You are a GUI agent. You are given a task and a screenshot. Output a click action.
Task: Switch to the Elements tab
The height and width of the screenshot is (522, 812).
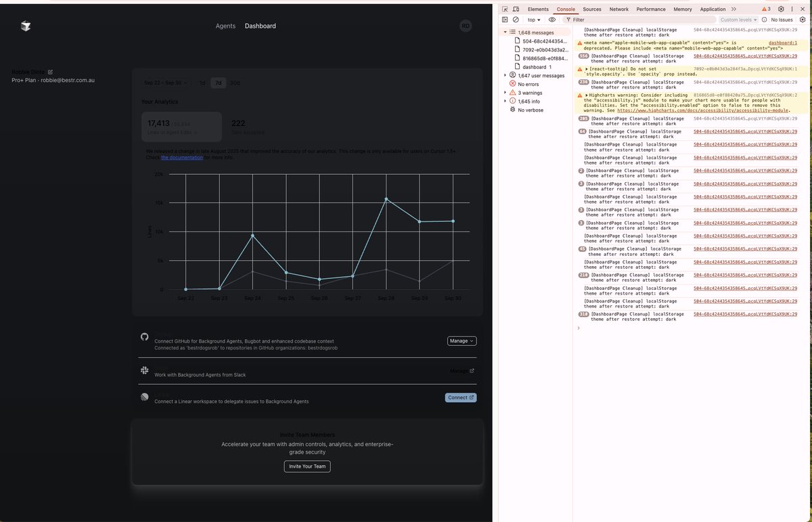click(x=538, y=9)
